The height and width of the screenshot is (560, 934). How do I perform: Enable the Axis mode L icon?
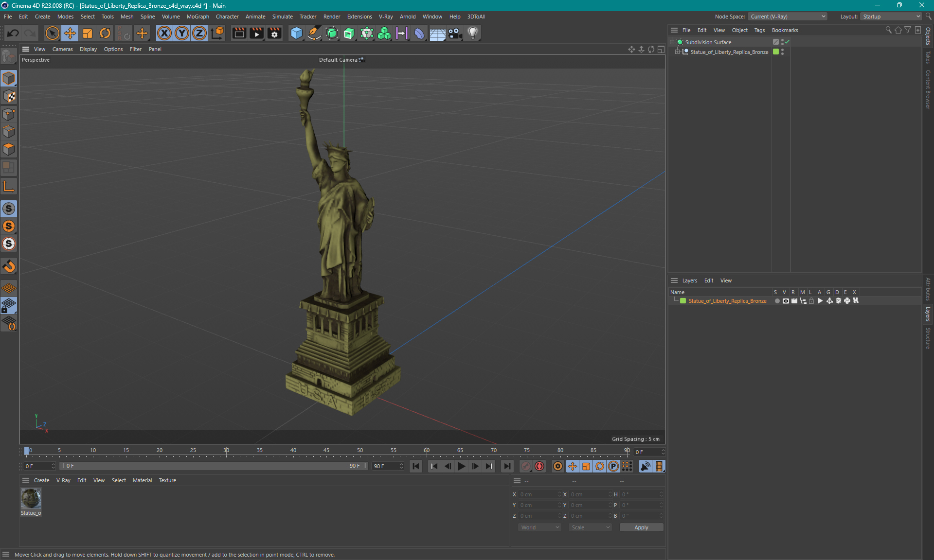coord(9,186)
